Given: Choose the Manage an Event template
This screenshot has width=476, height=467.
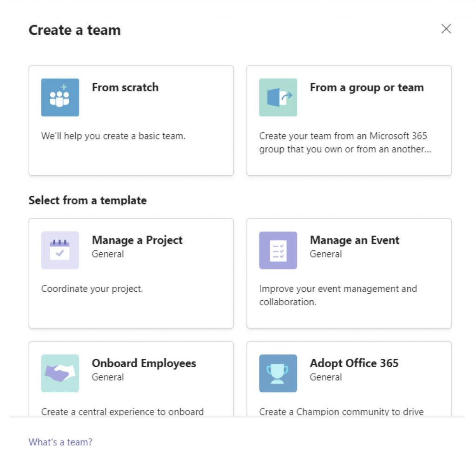Looking at the screenshot, I should point(349,272).
